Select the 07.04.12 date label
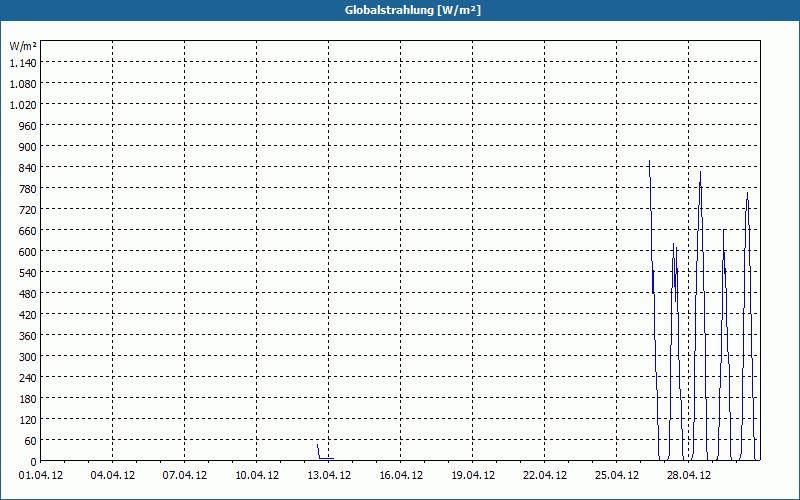 click(x=185, y=476)
